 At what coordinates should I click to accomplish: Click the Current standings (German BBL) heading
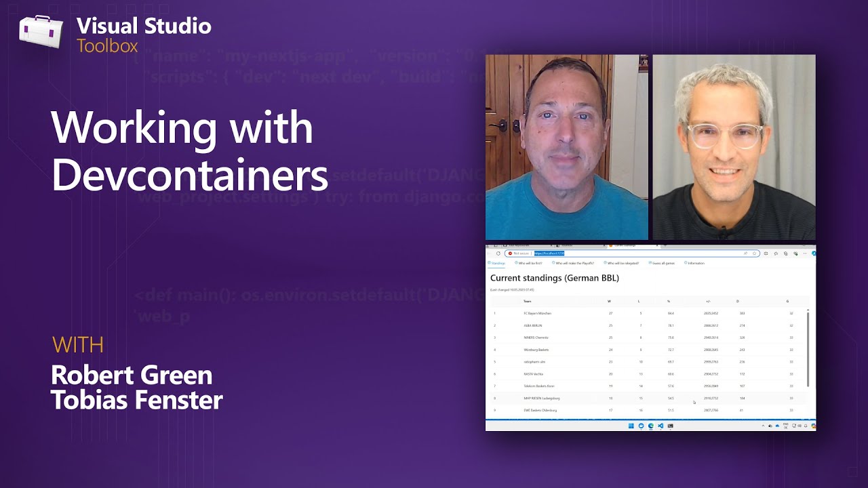point(555,278)
